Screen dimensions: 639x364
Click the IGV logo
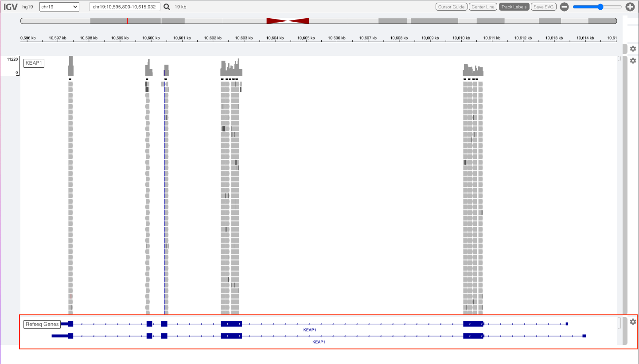point(10,7)
